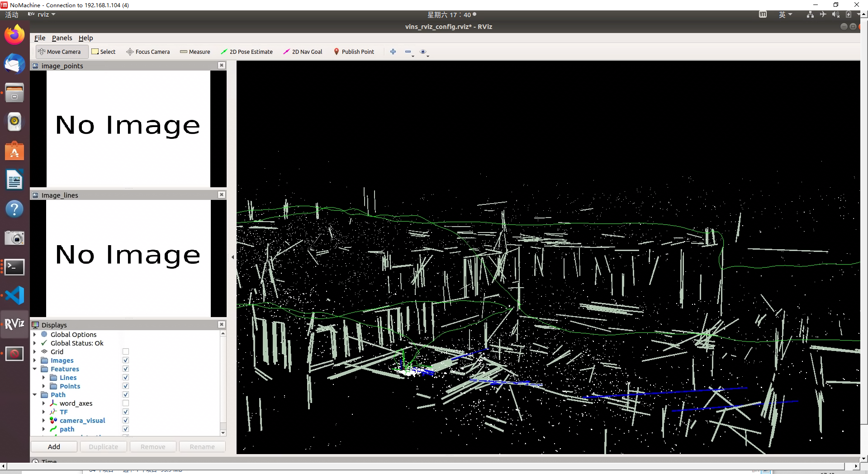The width and height of the screenshot is (868, 474).
Task: Toggle the Features group checkbox
Action: [126, 369]
